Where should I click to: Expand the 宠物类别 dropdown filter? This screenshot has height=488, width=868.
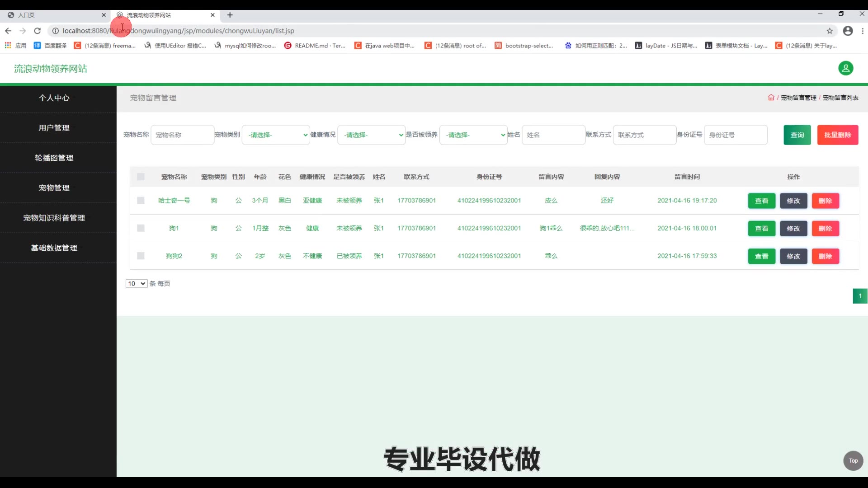pos(276,135)
